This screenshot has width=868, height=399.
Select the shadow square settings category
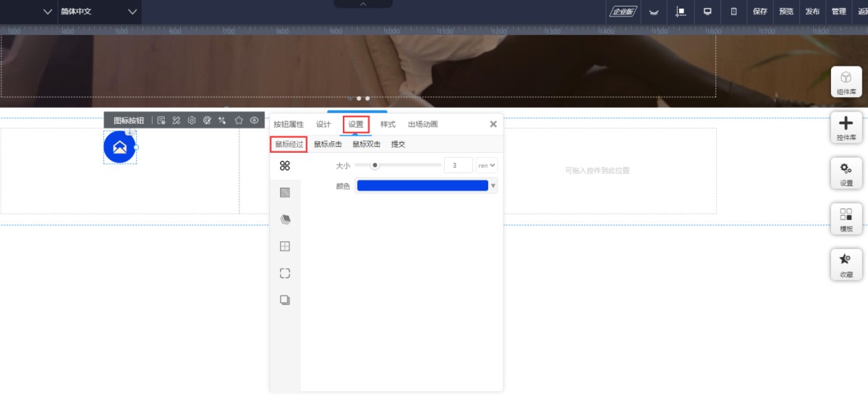point(285,300)
